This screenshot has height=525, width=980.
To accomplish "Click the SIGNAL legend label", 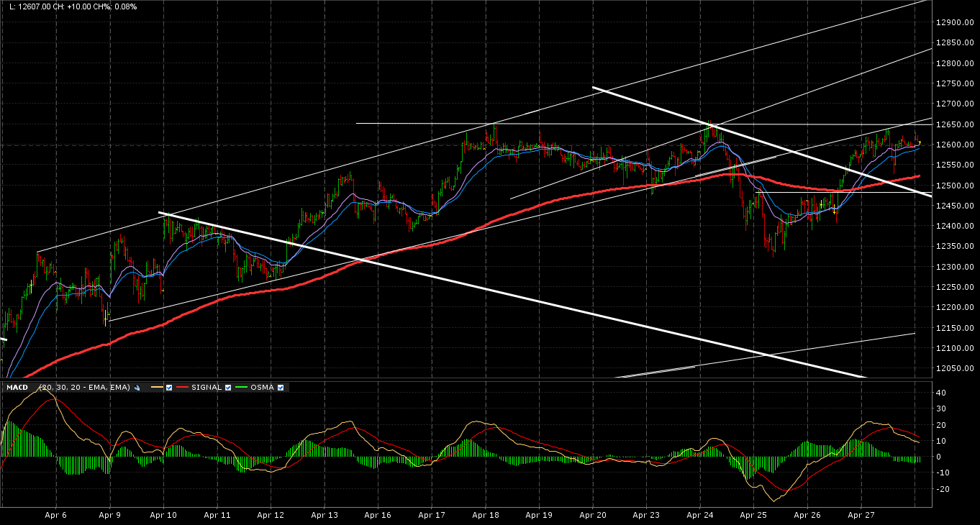I will [x=207, y=388].
